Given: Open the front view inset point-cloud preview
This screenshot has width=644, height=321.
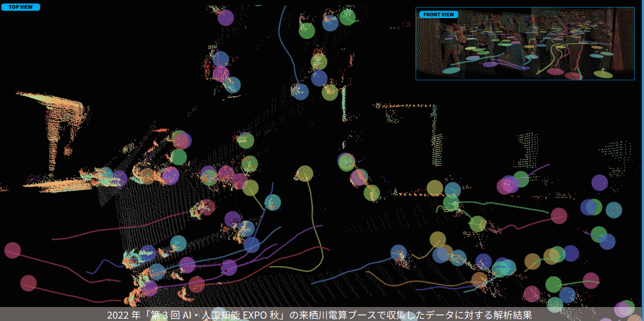Looking at the screenshot, I should tap(525, 44).
